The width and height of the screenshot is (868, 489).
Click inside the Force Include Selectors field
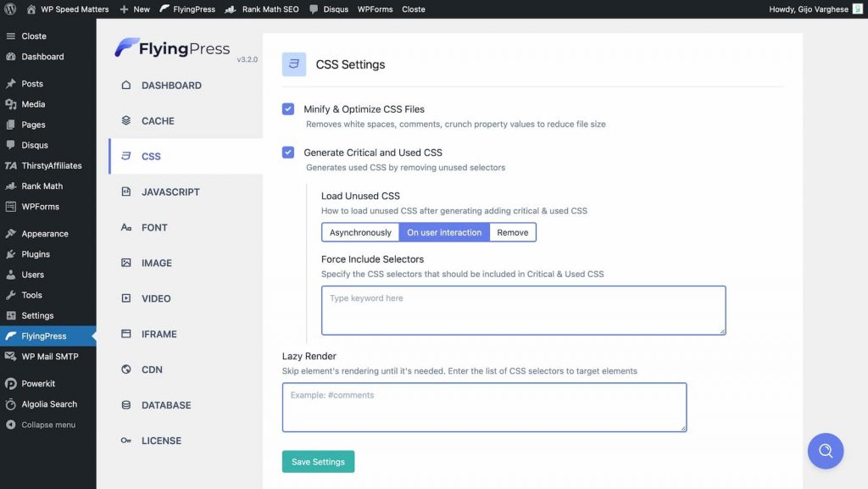pyautogui.click(x=522, y=311)
